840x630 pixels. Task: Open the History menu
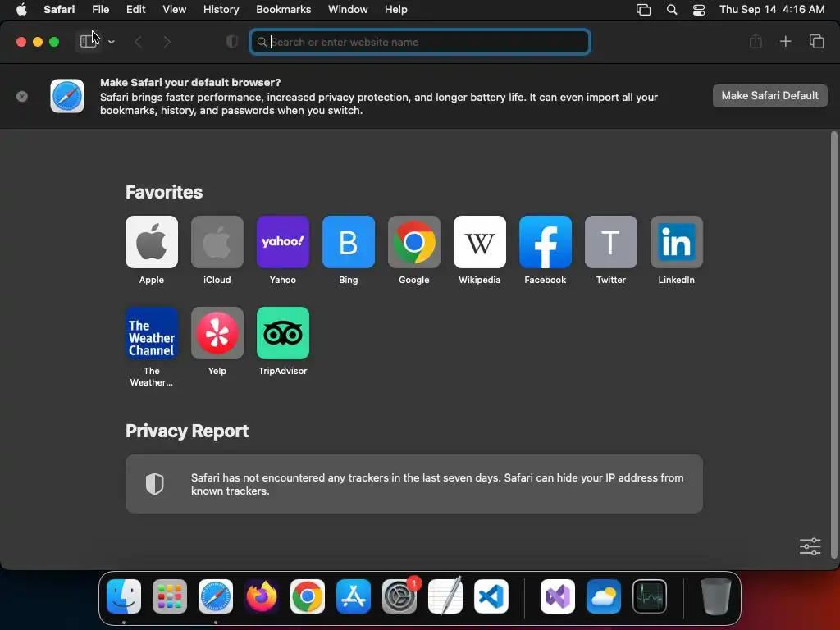pyautogui.click(x=221, y=9)
